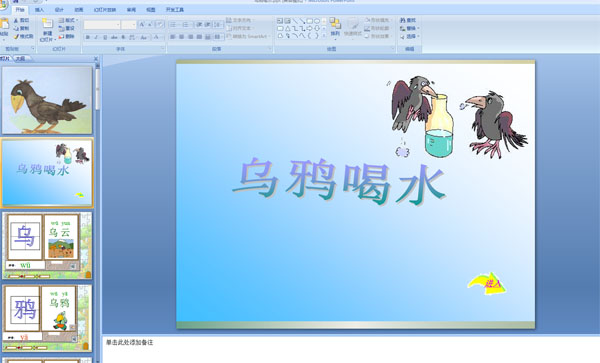The height and width of the screenshot is (363, 600).
Task: Click the Arrange shapes icon
Action: coord(335,23)
